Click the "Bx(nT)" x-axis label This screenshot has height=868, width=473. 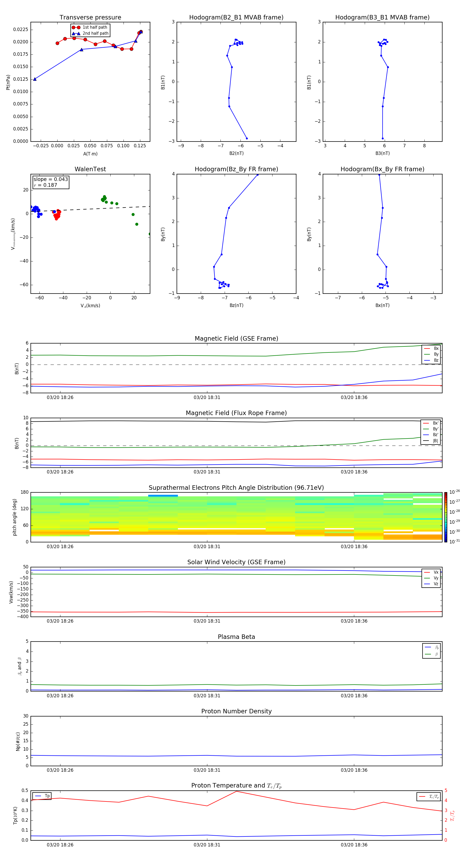pyautogui.click(x=382, y=305)
